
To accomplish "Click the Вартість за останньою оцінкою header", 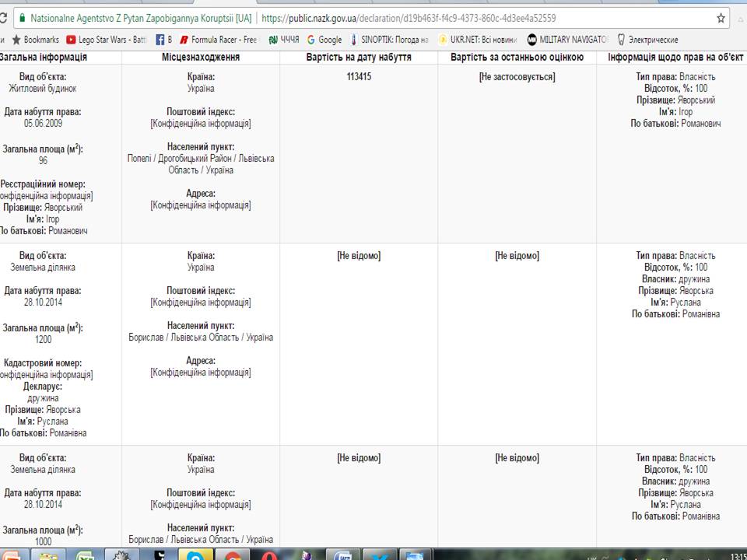I will click(517, 58).
